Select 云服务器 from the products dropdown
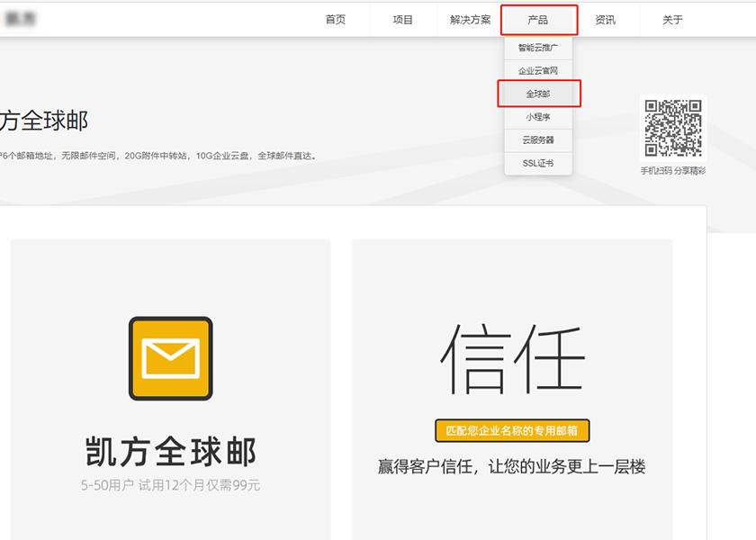This screenshot has width=756, height=540. coord(537,139)
